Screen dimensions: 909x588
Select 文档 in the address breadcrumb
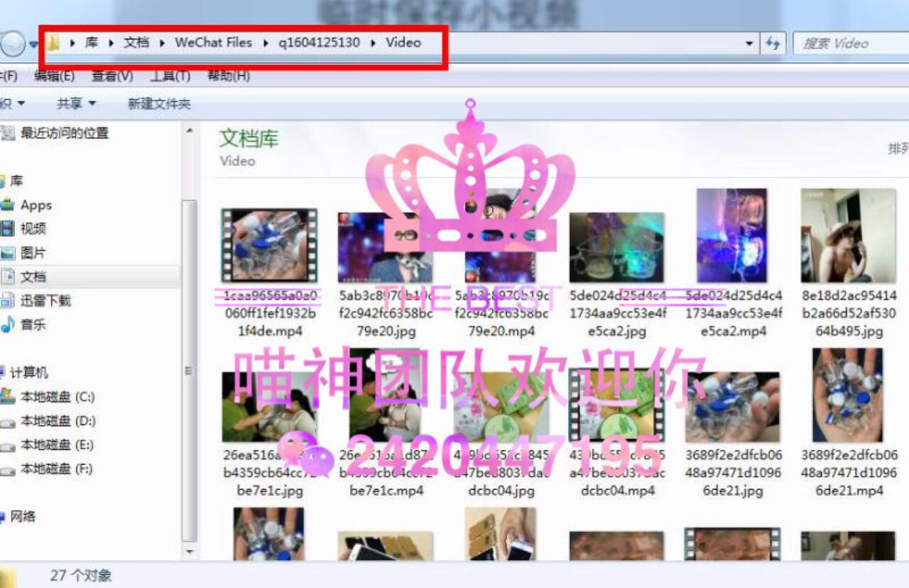[x=137, y=43]
